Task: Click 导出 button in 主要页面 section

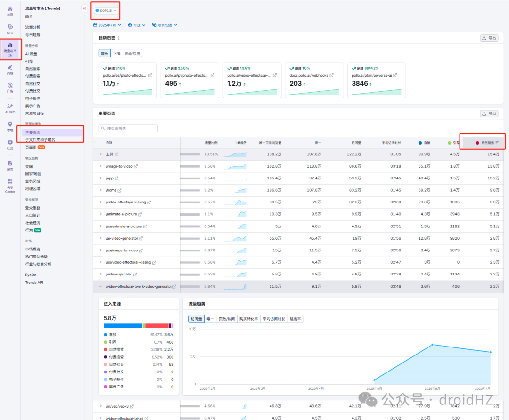Action: 489,113
